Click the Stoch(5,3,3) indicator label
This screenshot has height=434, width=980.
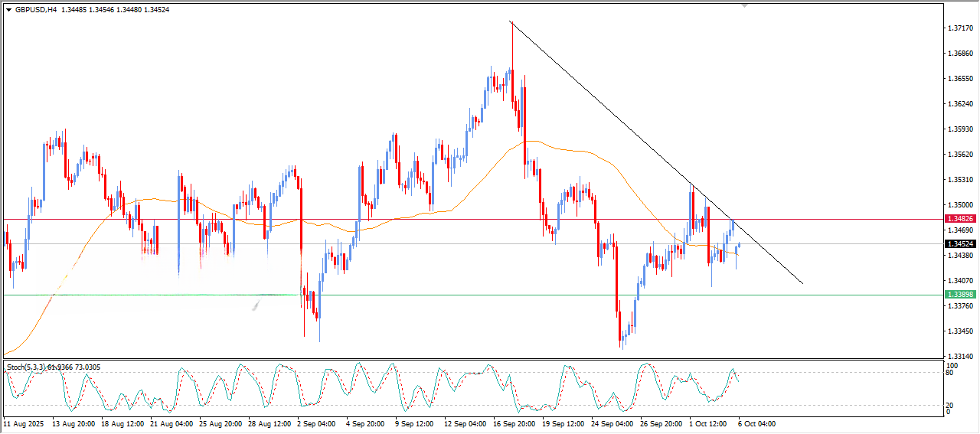pyautogui.click(x=27, y=368)
